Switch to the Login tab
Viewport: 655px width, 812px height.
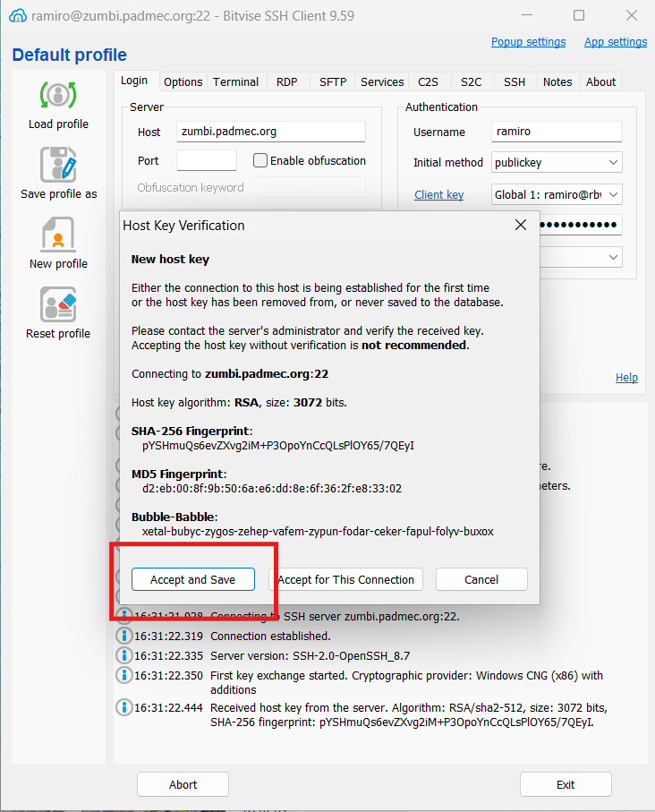tap(134, 81)
